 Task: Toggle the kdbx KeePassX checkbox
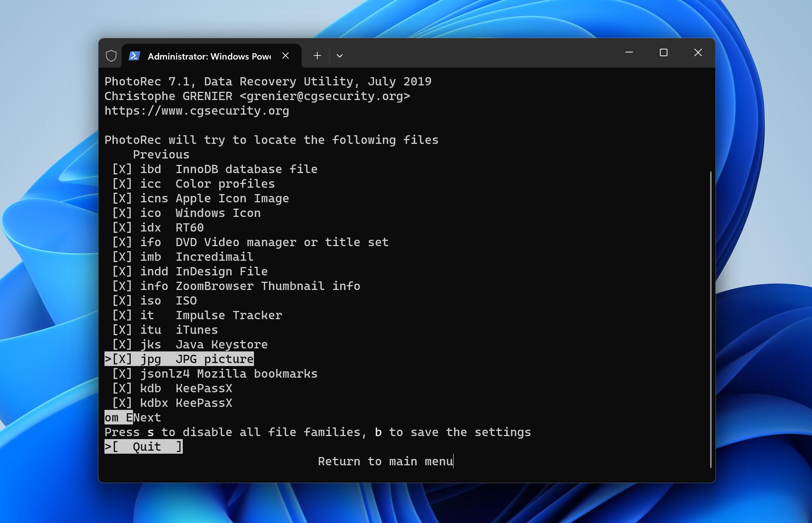pos(122,403)
